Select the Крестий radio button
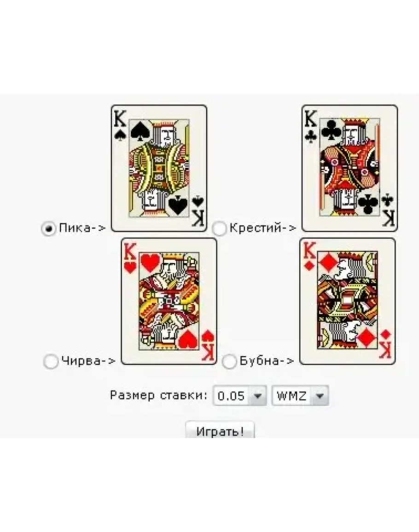 coord(219,228)
